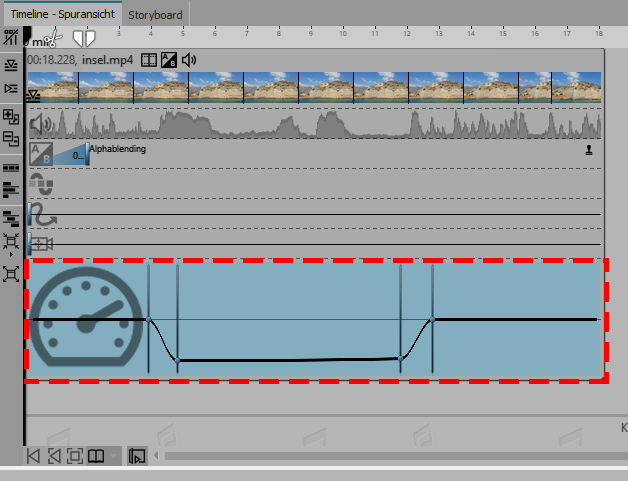Viewport: 628px width, 481px height.
Task: Click the open book icon in bottom bar
Action: pos(96,456)
